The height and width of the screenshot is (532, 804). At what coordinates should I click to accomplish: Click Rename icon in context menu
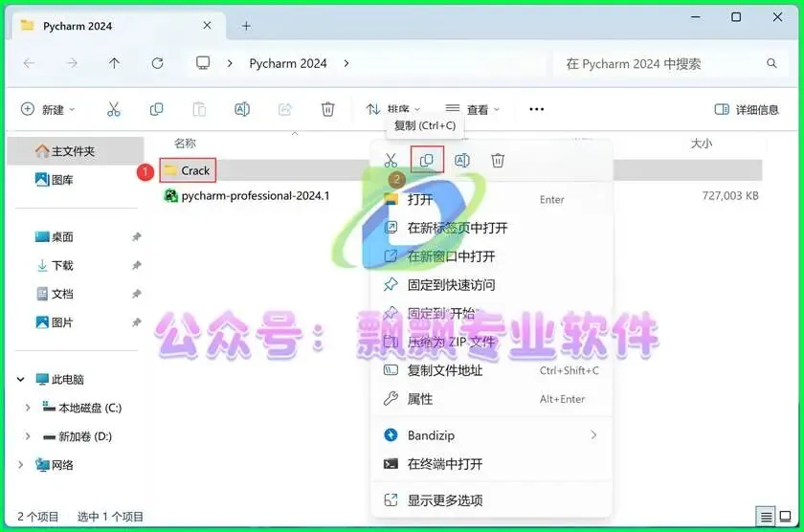coord(462,161)
